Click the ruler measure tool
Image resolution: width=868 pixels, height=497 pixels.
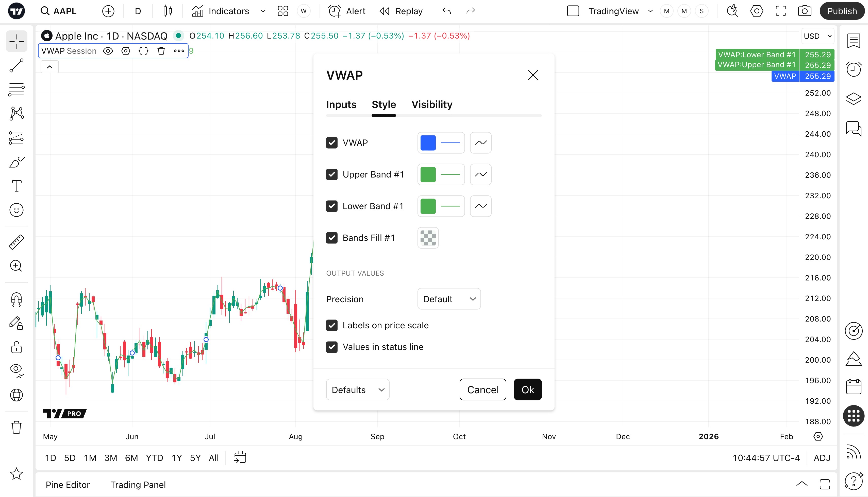16,242
